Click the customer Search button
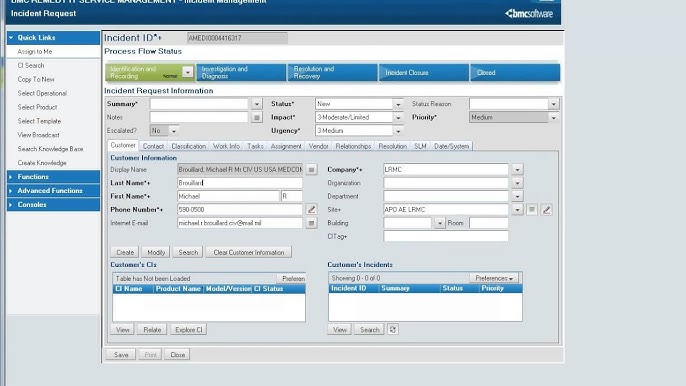Image resolution: width=686 pixels, height=386 pixels. point(188,253)
